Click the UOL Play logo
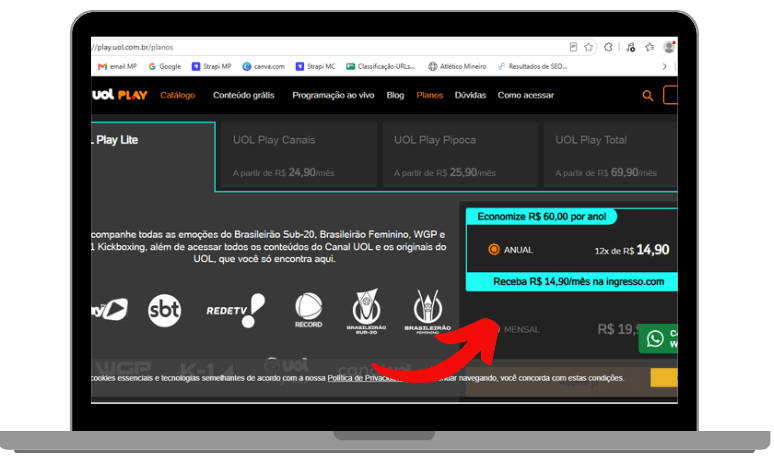 [120, 95]
